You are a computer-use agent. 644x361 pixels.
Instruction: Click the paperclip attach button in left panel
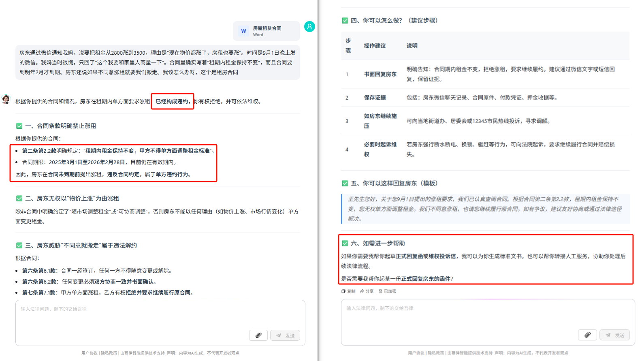[258, 335]
